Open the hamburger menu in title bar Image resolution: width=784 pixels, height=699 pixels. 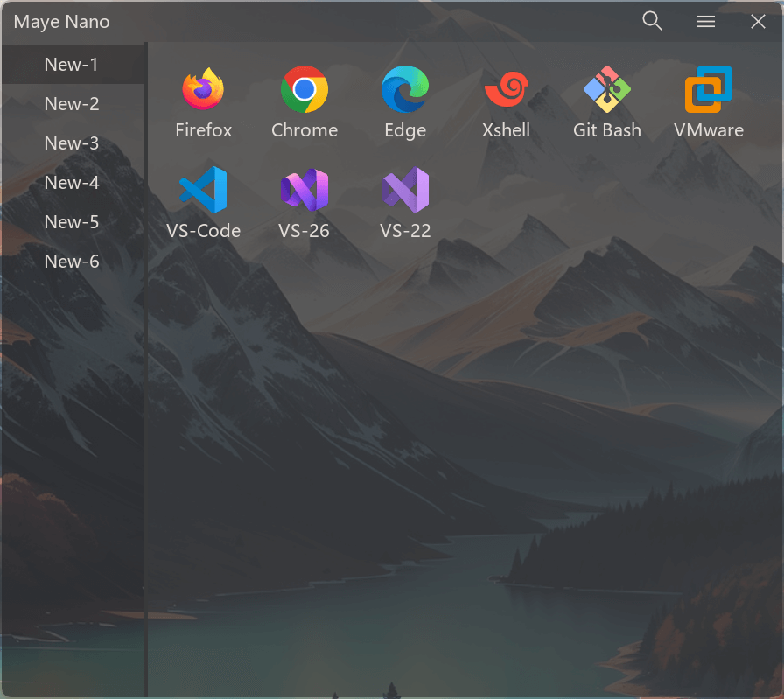705,22
